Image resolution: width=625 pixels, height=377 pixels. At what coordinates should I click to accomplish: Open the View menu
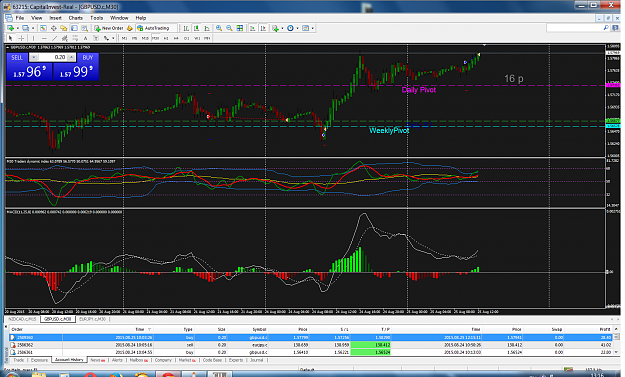pyautogui.click(x=36, y=18)
